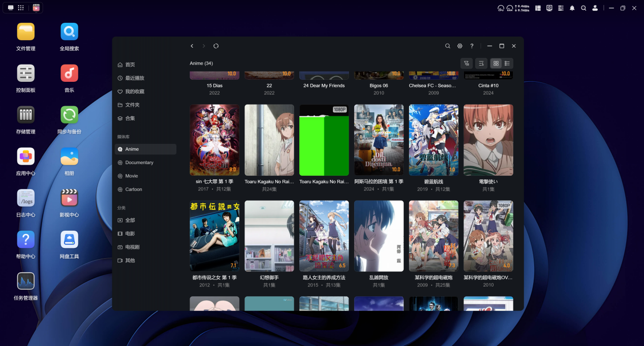The height and width of the screenshot is (346, 644).
Task: Click the RAM usage gauge
Action: (510, 8)
